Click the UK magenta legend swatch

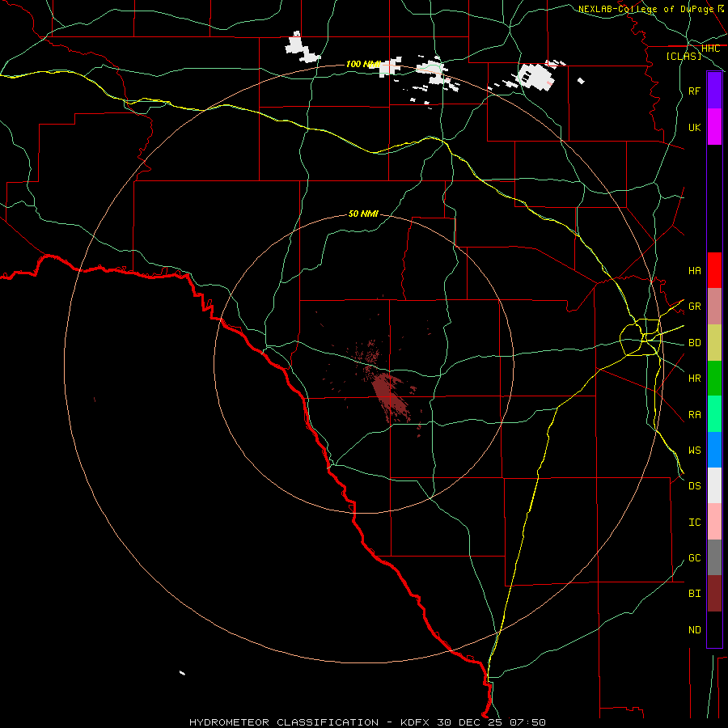pos(714,127)
